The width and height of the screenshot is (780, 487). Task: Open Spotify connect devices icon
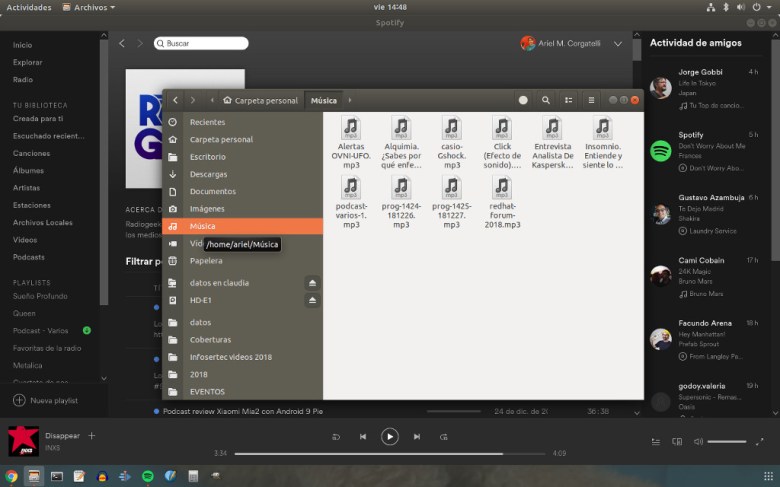pos(677,442)
